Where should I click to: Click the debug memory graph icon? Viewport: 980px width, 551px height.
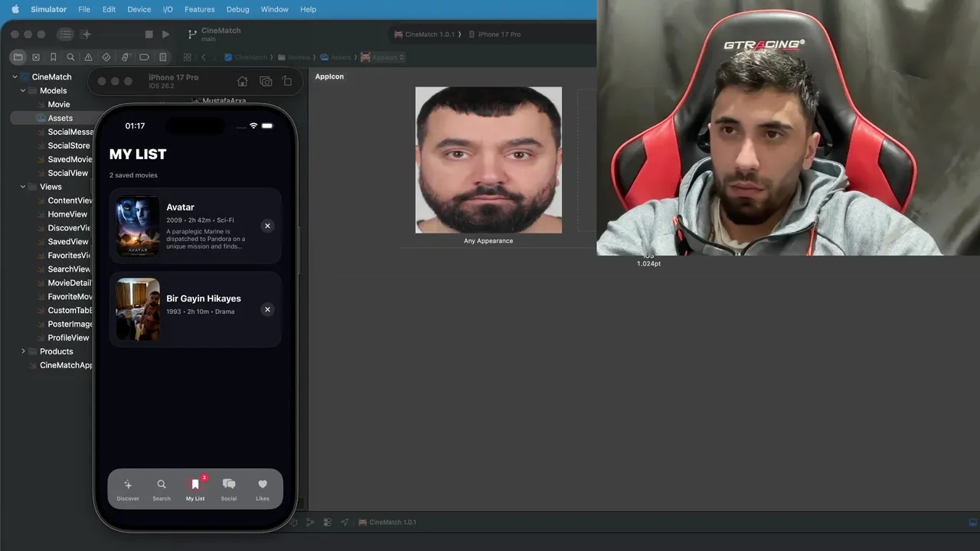(x=310, y=522)
